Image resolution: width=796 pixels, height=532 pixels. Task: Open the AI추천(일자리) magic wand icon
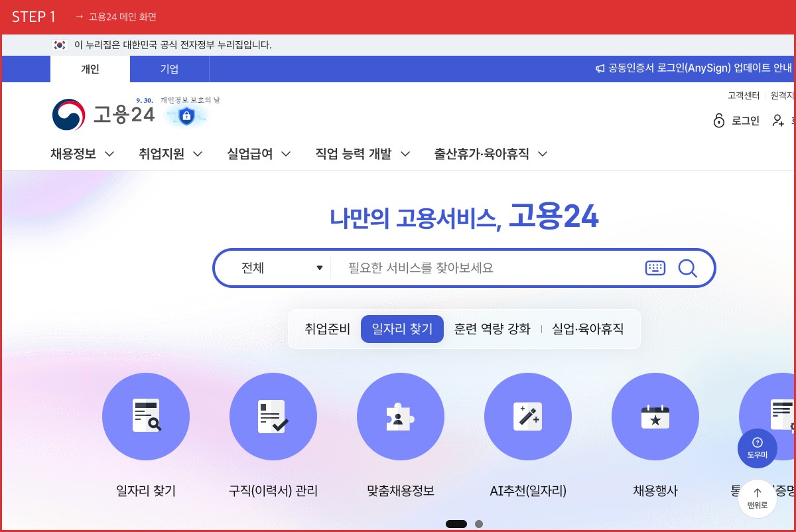pyautogui.click(x=528, y=416)
